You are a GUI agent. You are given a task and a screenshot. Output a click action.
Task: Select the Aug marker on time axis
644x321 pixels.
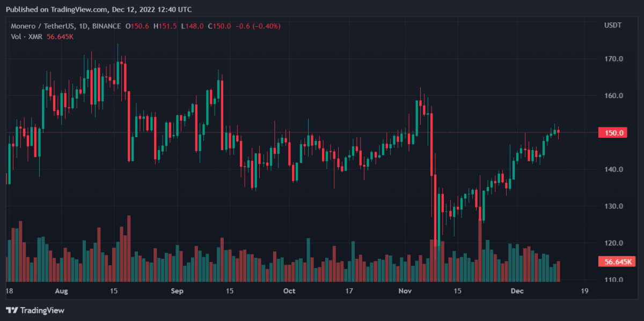62,291
